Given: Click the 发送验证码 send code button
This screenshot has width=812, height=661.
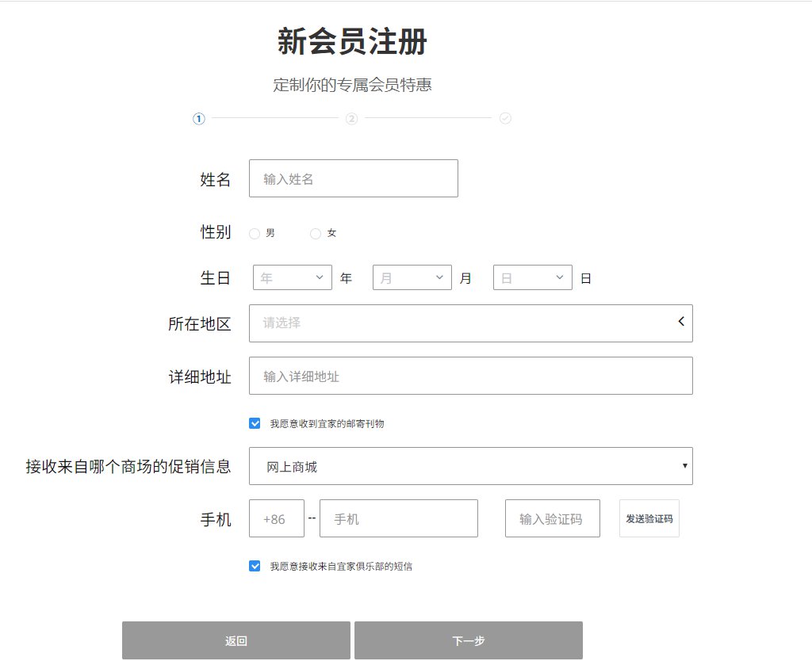Looking at the screenshot, I should (x=649, y=518).
